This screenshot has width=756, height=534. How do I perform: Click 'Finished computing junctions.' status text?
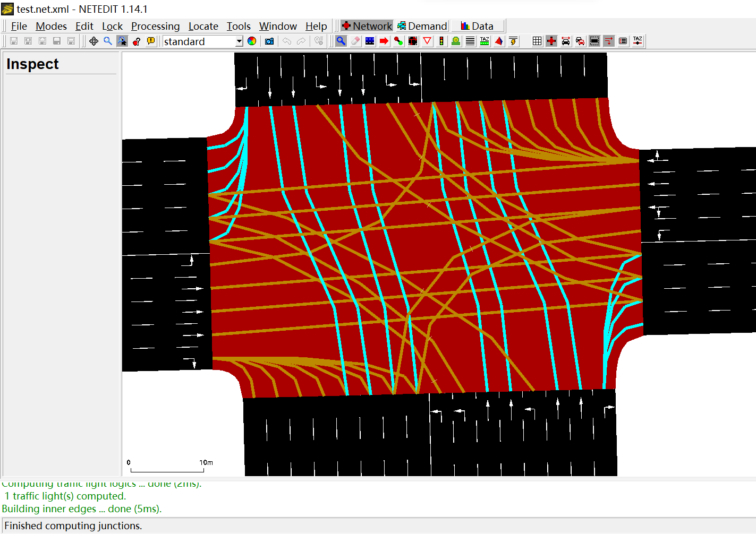(73, 526)
